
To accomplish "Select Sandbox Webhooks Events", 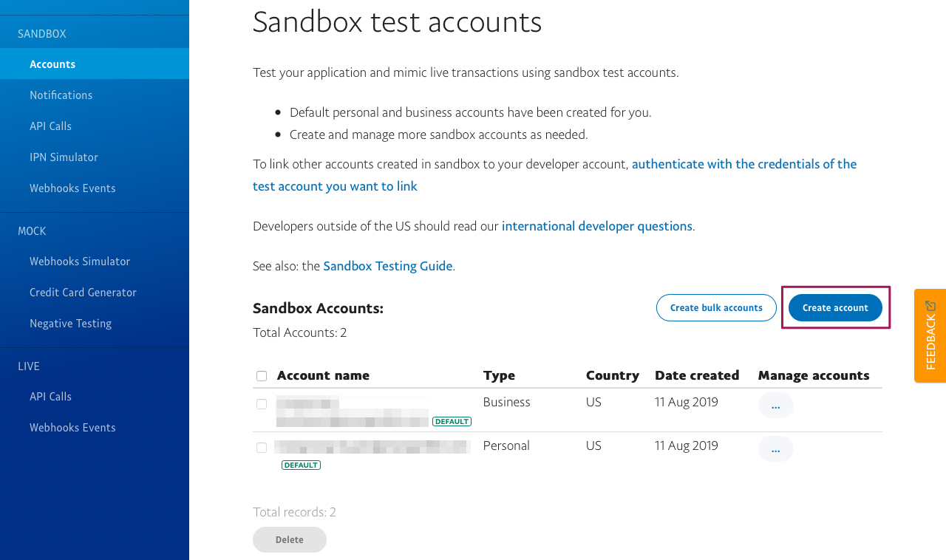I will click(x=72, y=188).
